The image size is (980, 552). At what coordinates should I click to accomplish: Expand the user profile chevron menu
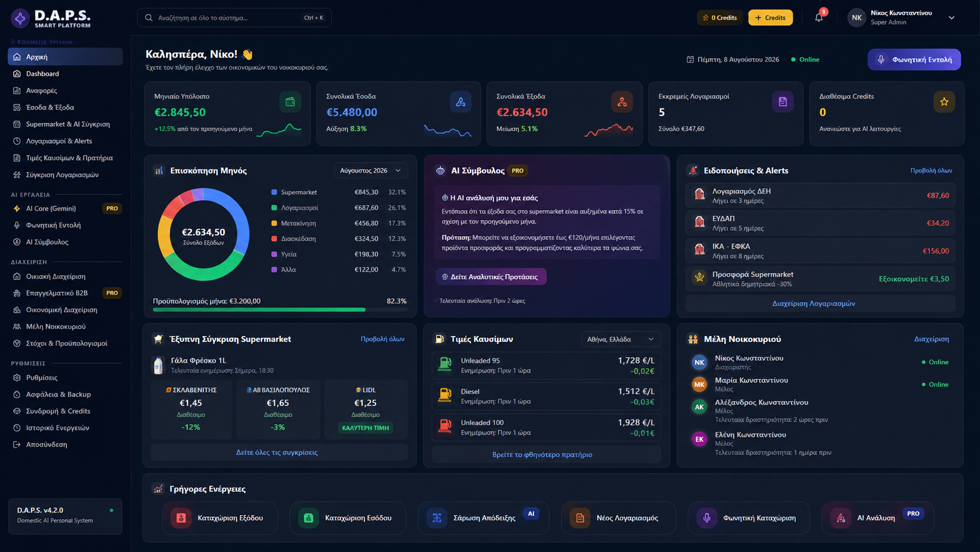point(952,18)
